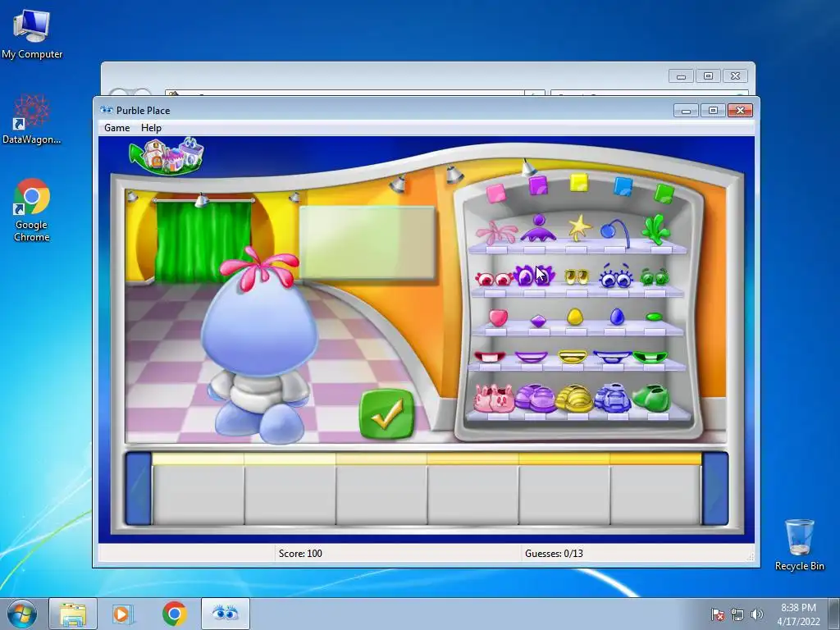Select the purple diamond nose

(x=538, y=321)
